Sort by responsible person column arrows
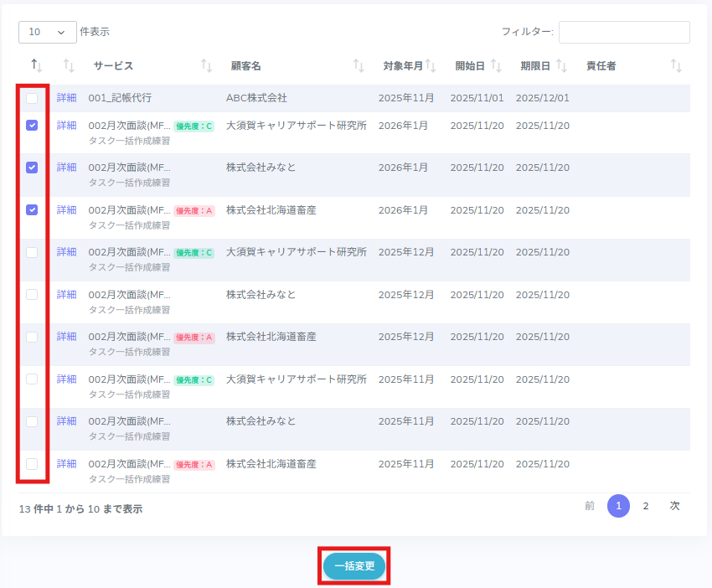Screen dimensions: 712x588 tap(676, 65)
